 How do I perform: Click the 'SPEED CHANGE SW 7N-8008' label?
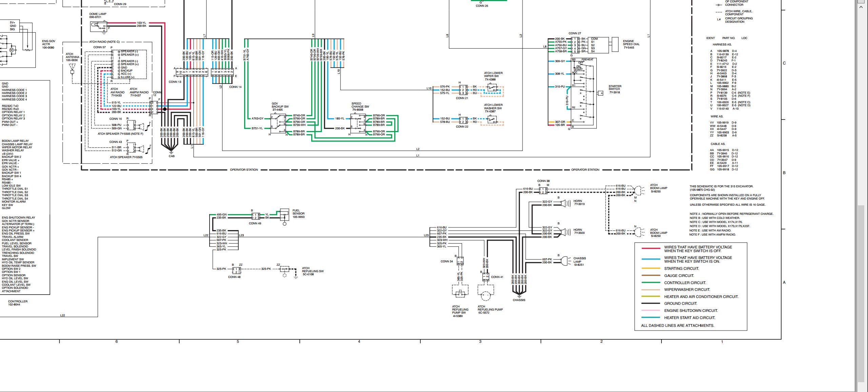360,107
